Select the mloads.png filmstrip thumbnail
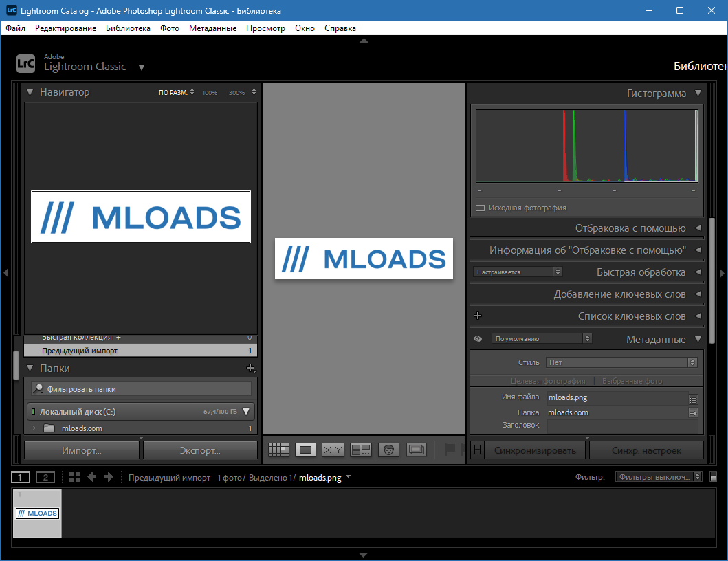This screenshot has width=728, height=561. point(37,514)
